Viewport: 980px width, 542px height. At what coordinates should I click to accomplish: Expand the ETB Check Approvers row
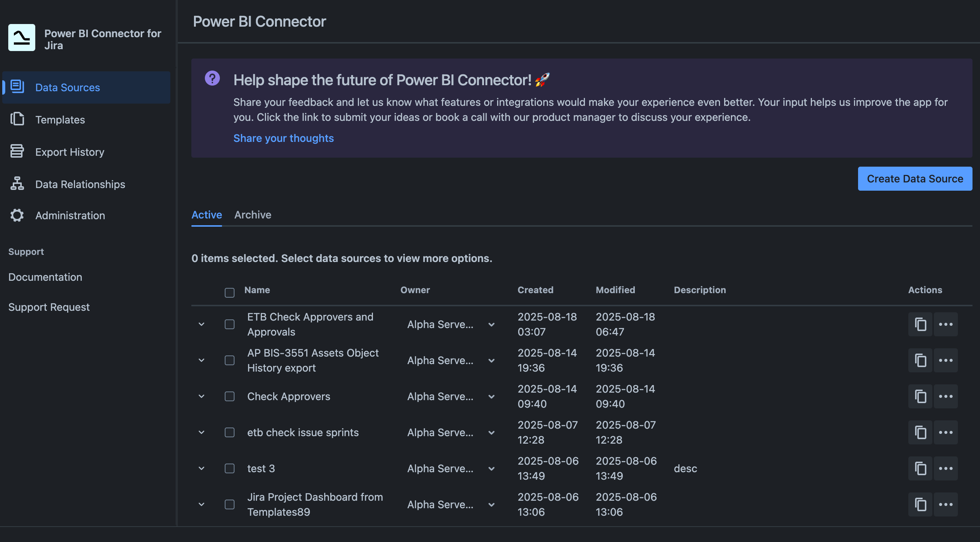pos(201,324)
